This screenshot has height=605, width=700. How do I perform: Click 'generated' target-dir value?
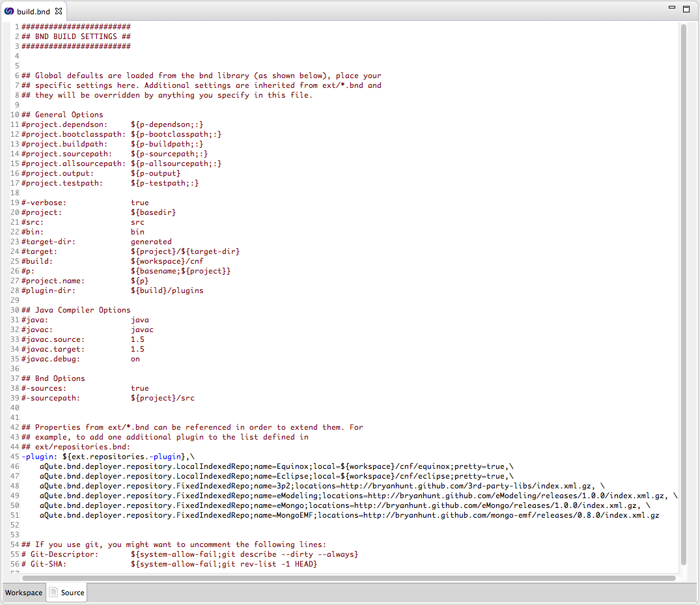pyautogui.click(x=151, y=242)
